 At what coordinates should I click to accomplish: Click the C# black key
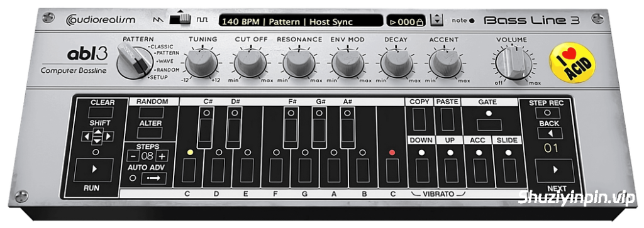pos(205,131)
